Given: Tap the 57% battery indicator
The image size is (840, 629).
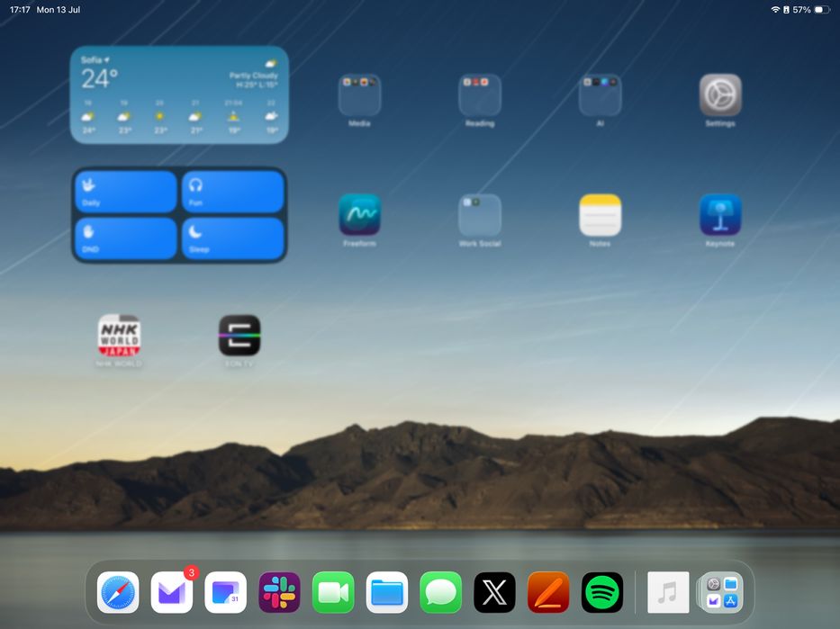Looking at the screenshot, I should click(x=811, y=10).
